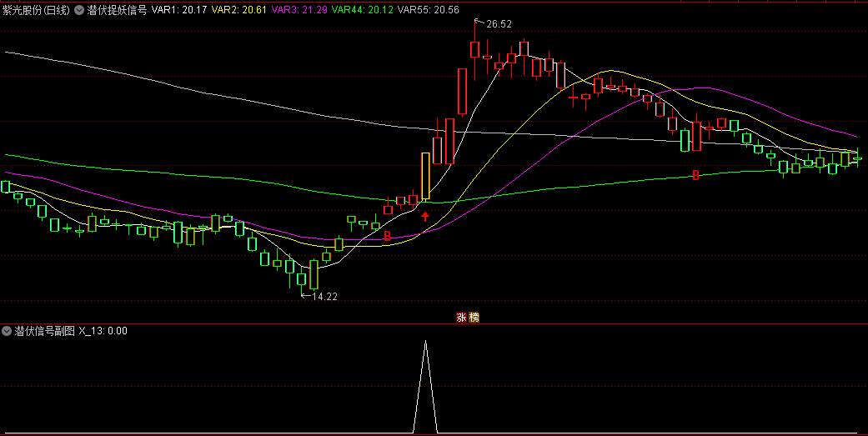868x436 pixels.
Task: Click the red up-arrow signal marker
Action: [425, 217]
